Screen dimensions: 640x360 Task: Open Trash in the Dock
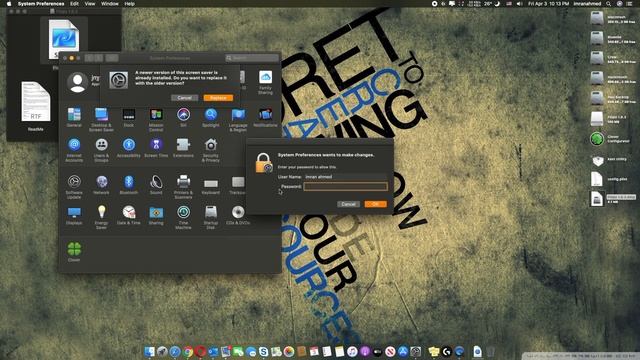[490, 351]
